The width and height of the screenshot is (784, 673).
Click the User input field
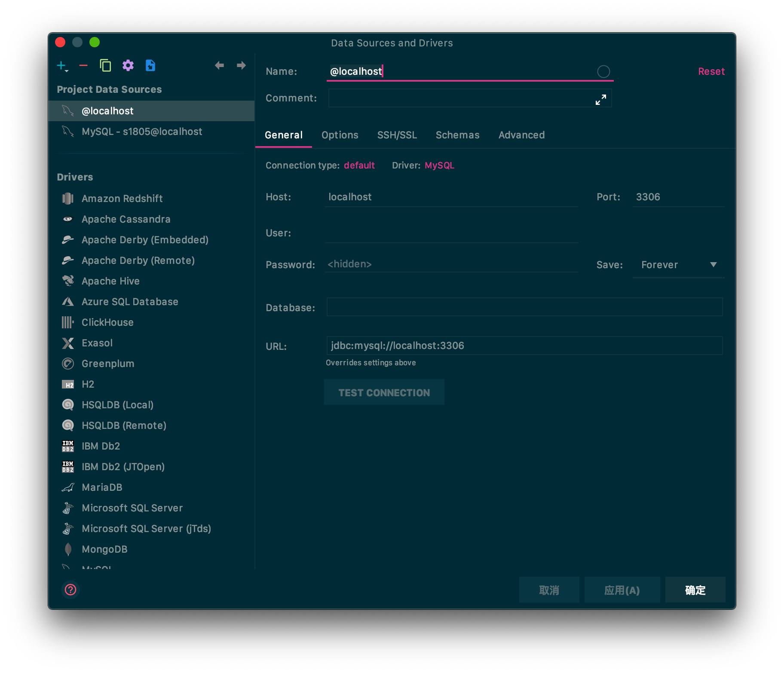tap(451, 233)
